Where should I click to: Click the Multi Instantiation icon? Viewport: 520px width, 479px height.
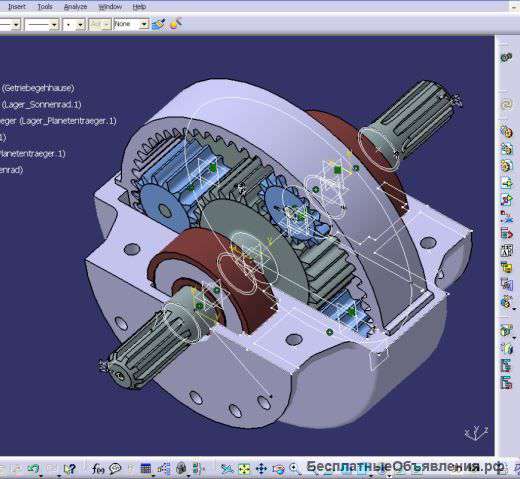click(x=505, y=302)
